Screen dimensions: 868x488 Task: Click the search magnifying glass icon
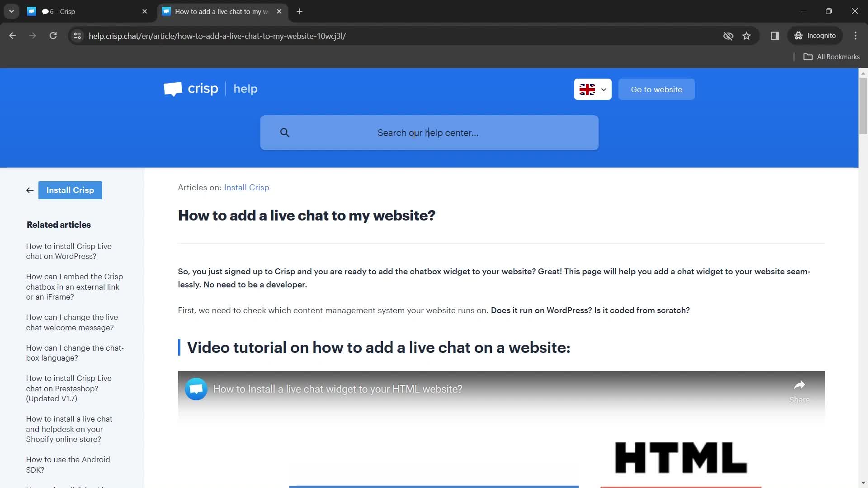(284, 131)
